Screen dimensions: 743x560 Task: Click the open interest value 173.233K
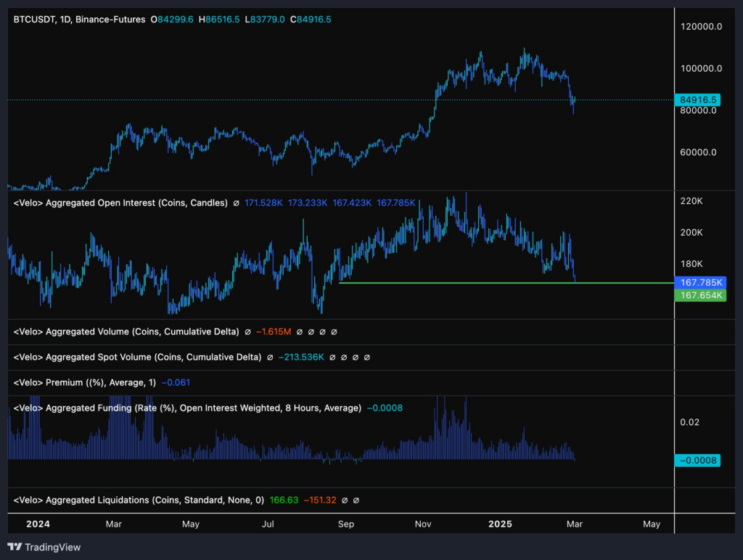point(308,203)
